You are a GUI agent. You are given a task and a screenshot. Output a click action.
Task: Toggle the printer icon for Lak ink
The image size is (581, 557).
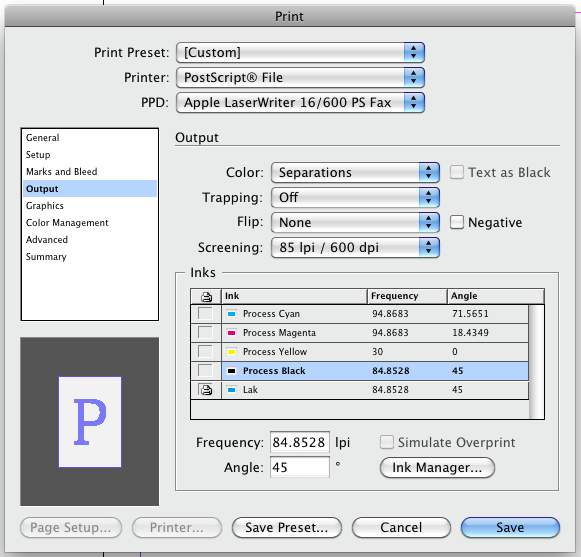[x=206, y=389]
